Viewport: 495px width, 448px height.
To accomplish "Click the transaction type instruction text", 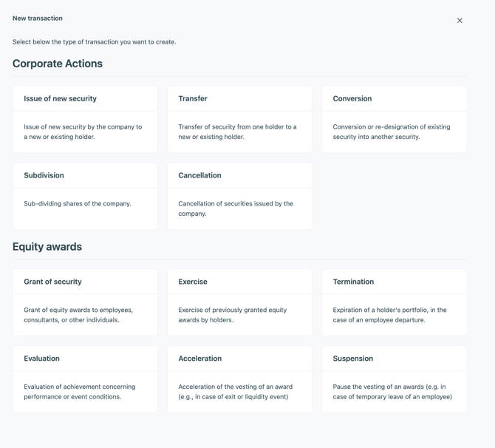I will coord(94,42).
